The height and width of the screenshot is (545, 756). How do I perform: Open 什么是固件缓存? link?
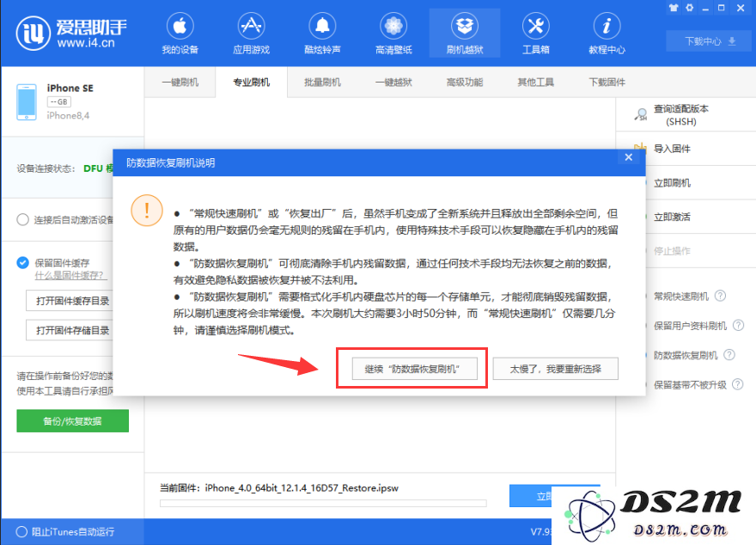(70, 275)
